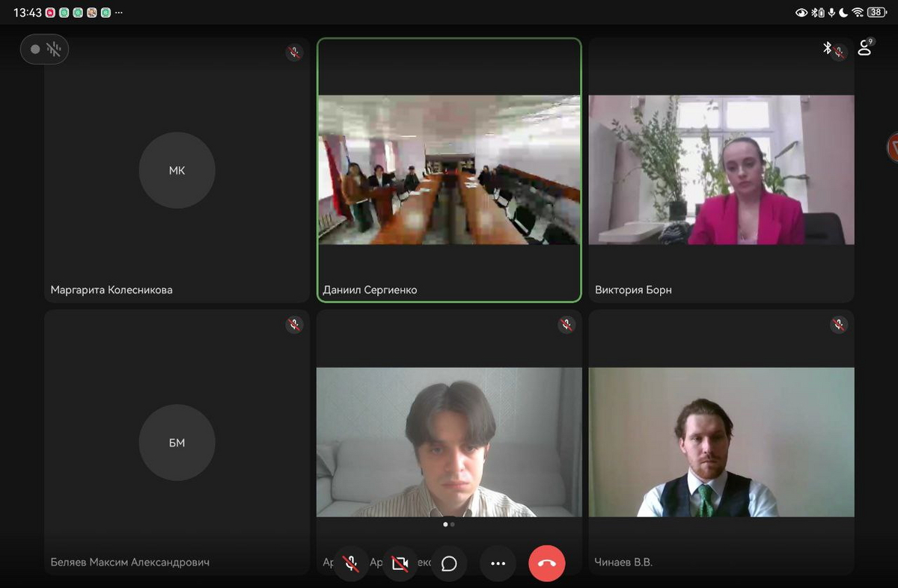
Task: Select Виктория Борн's video feed
Action: pos(721,170)
